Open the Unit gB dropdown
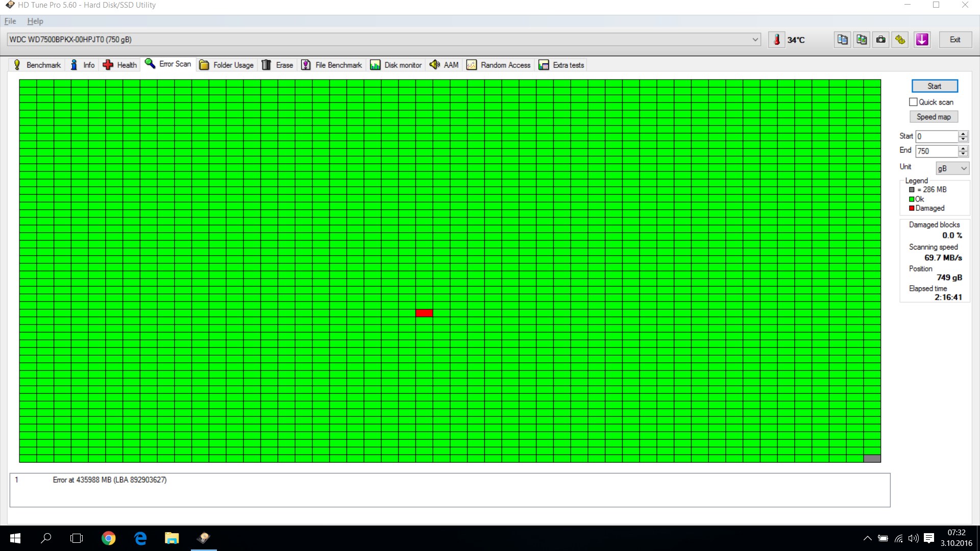The image size is (980, 551). (x=952, y=168)
